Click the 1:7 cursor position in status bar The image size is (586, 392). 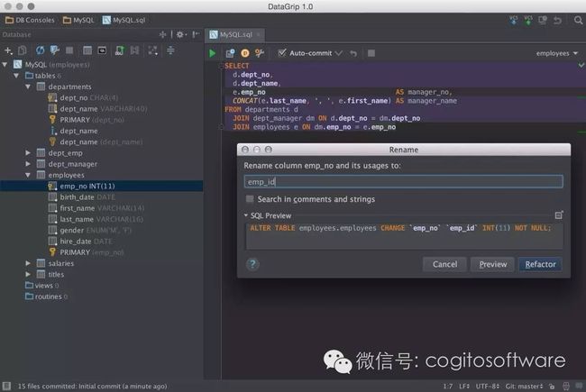(448, 387)
